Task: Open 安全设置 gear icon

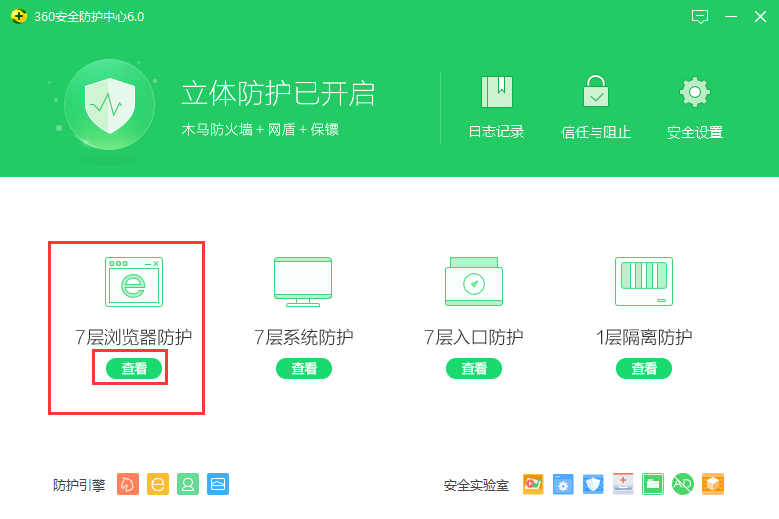Action: pyautogui.click(x=694, y=93)
